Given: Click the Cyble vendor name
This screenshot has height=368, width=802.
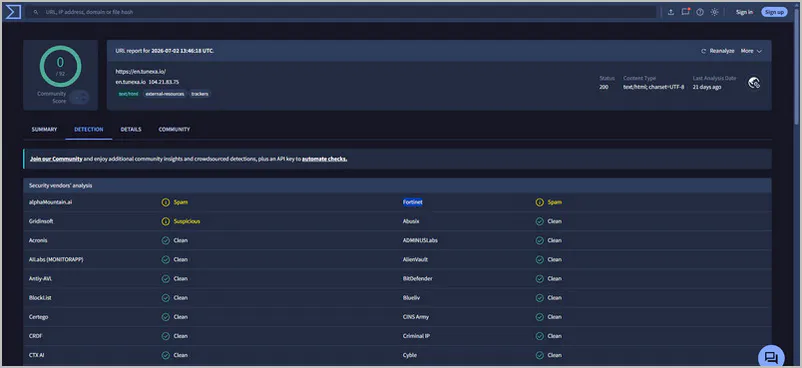Looking at the screenshot, I should tap(410, 355).
